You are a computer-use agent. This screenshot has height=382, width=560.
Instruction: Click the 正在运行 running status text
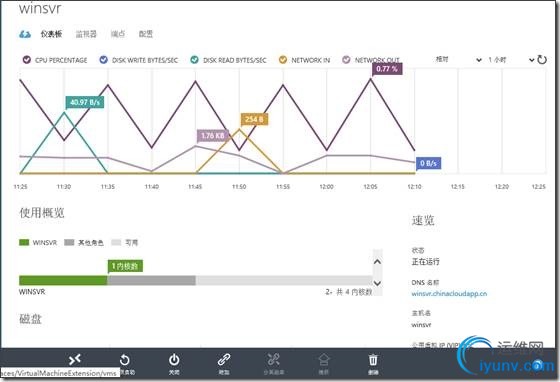click(425, 262)
